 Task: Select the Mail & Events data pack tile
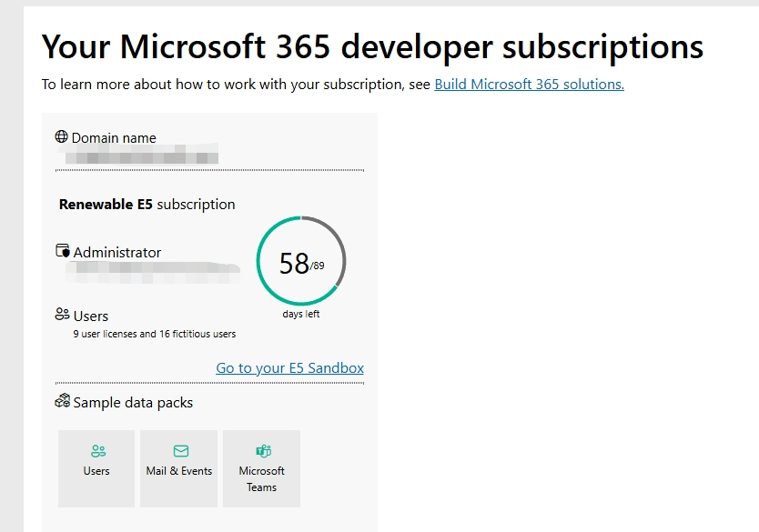click(x=178, y=468)
